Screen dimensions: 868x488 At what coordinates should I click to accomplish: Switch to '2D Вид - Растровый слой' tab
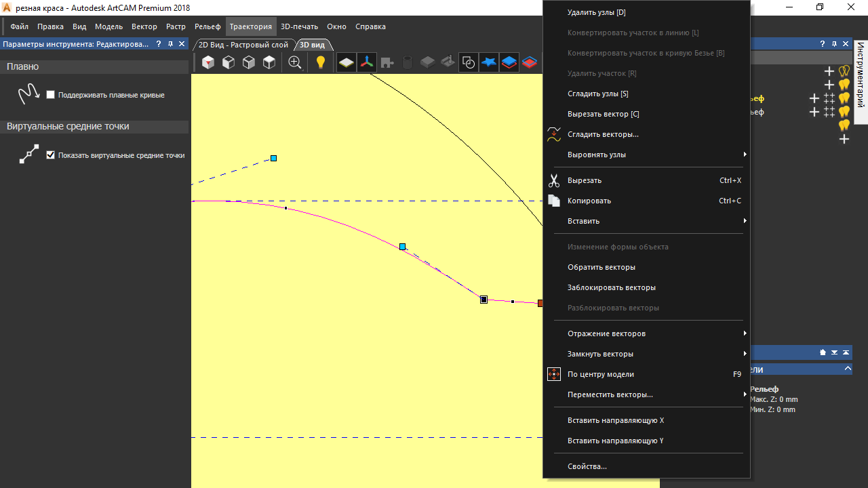[243, 45]
